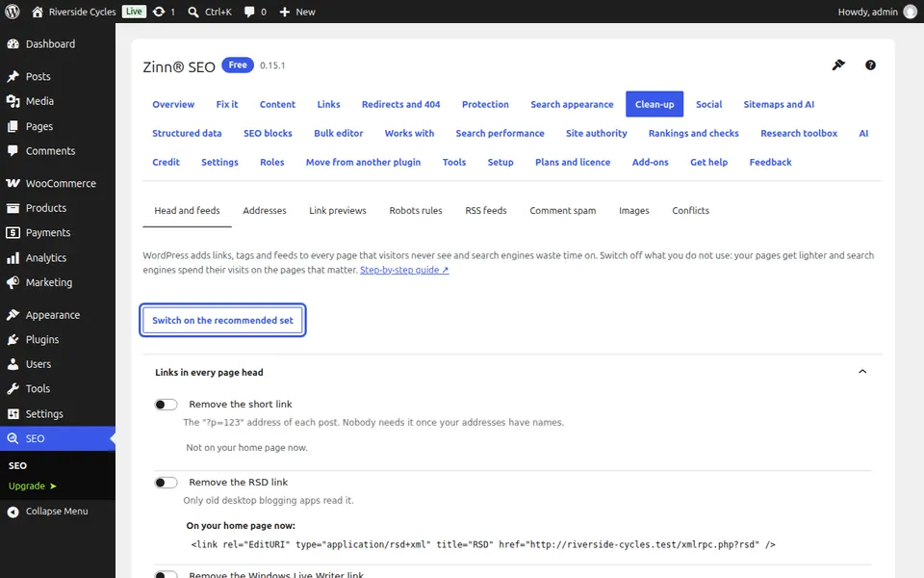This screenshot has height=578, width=924.
Task: Click the admin avatar icon
Action: click(911, 12)
